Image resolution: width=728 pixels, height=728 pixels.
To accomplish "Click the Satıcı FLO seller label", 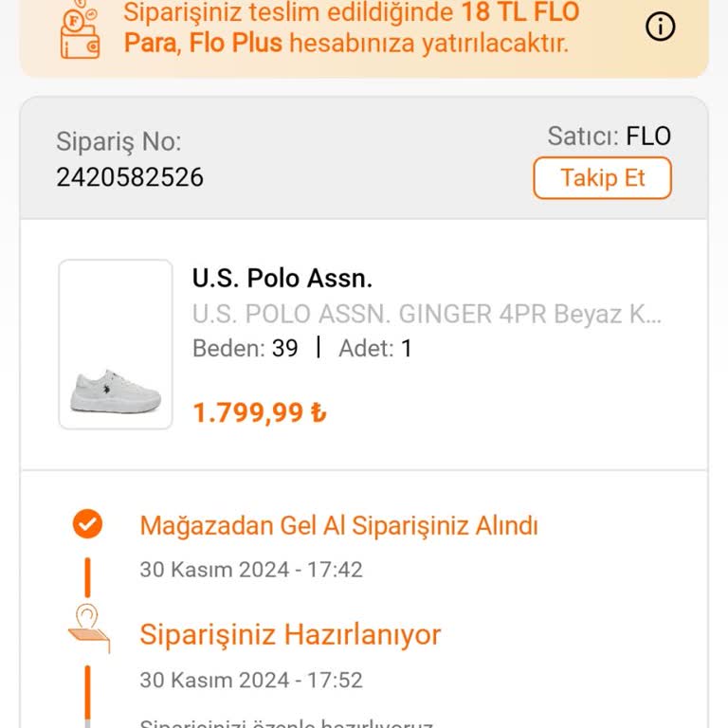I will [609, 136].
